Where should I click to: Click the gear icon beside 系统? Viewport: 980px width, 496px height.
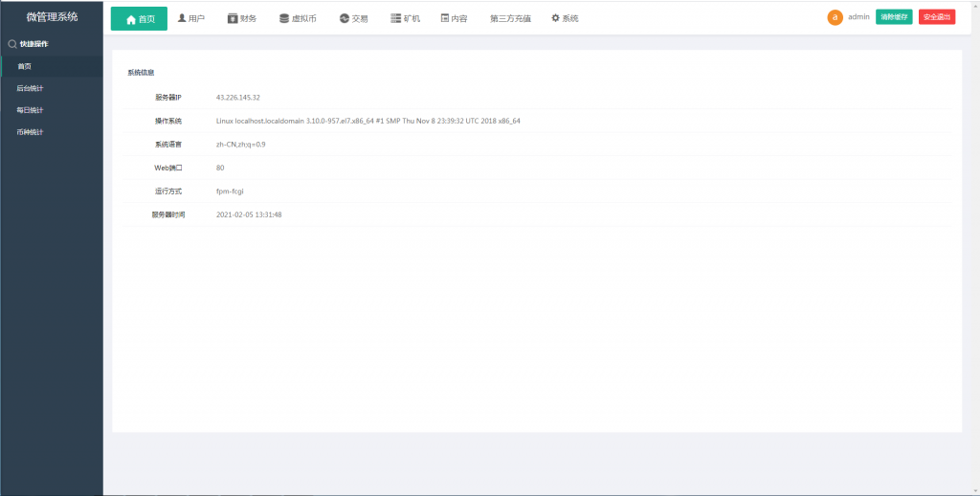click(555, 18)
